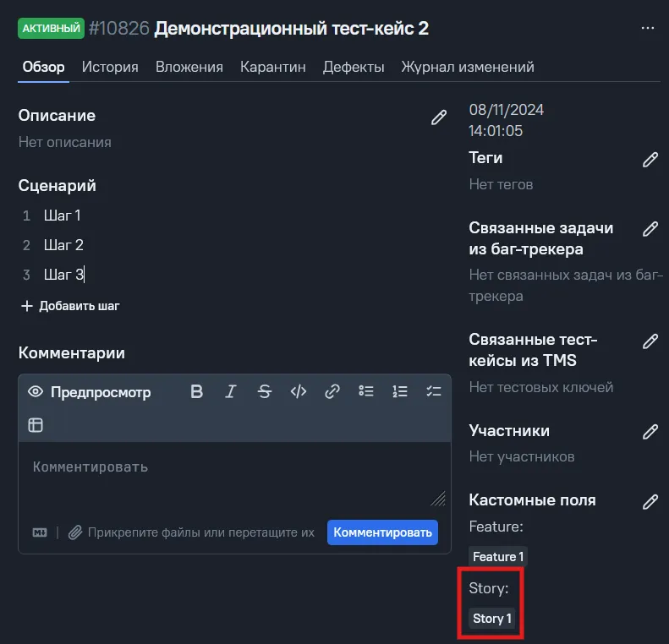Click the Нет связанных задач из баг-трекера text
669x644 pixels.
click(x=566, y=286)
